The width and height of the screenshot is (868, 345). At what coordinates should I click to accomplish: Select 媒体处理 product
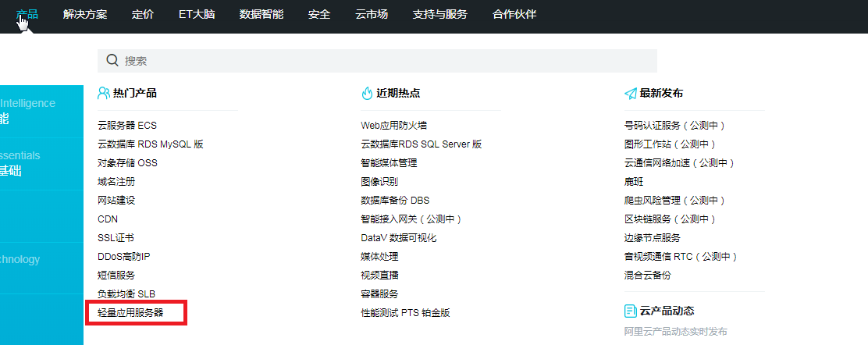tap(379, 257)
